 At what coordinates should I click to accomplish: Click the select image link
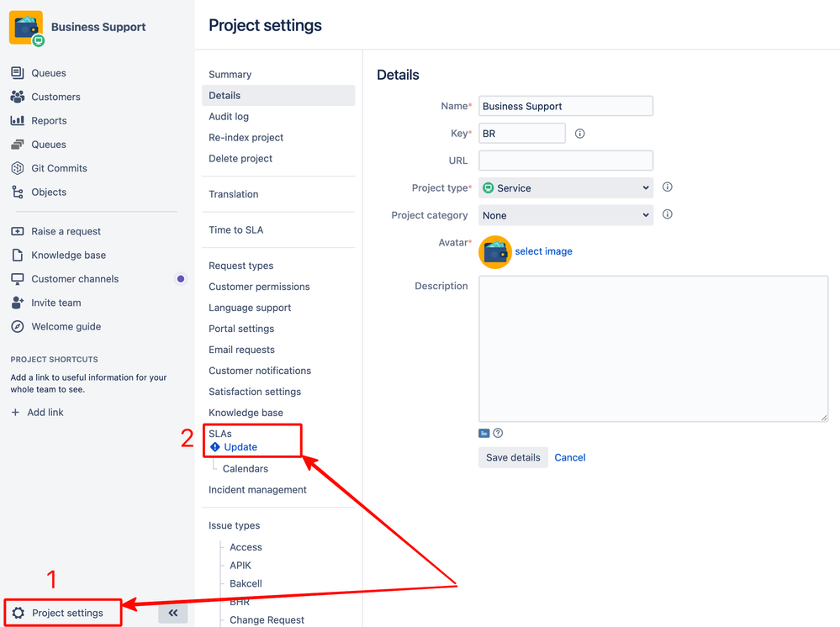543,251
